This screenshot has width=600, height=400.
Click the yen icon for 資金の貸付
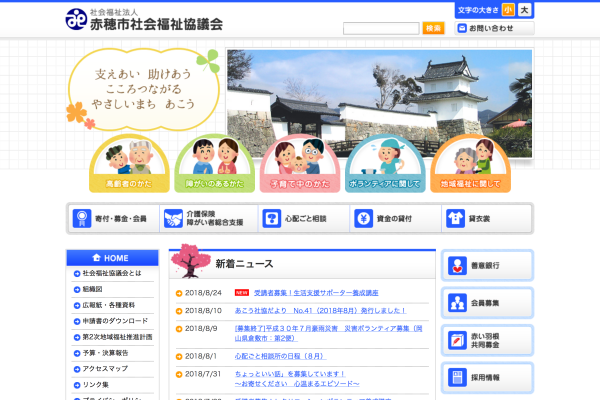pos(364,219)
